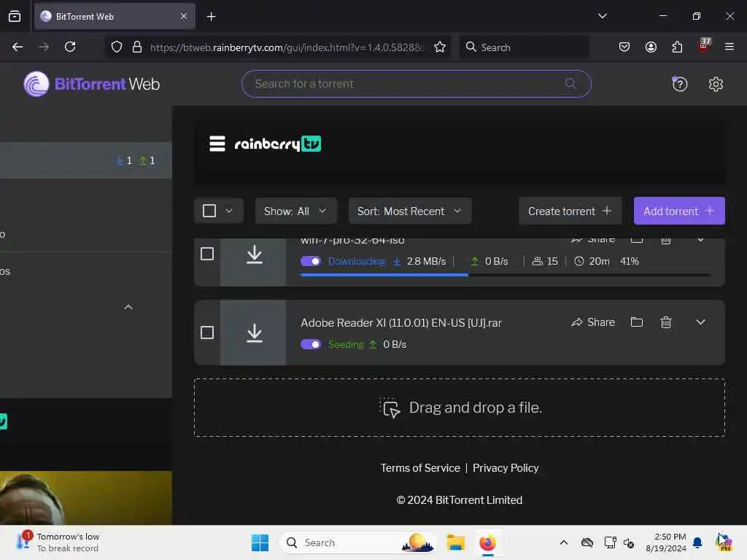This screenshot has height=560, width=747.
Task: Show hidden system tray icons
Action: (x=564, y=542)
